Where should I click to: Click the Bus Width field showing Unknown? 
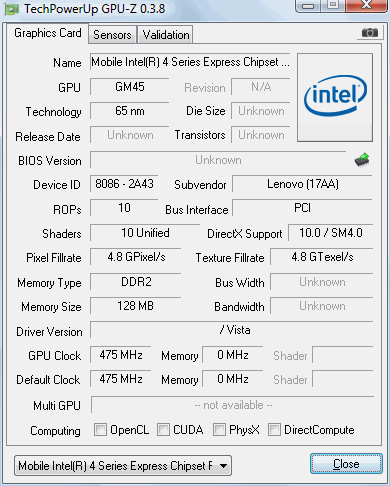pyautogui.click(x=322, y=282)
